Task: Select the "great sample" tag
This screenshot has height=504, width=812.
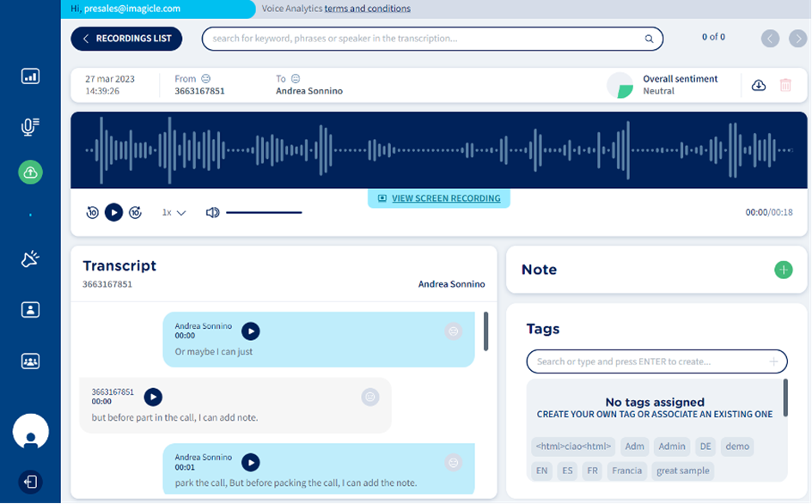Action: (682, 471)
